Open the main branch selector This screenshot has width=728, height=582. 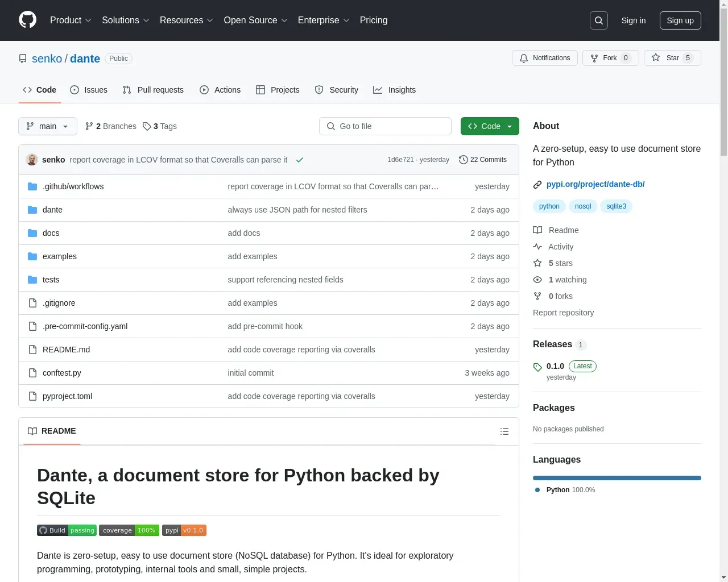click(x=48, y=126)
